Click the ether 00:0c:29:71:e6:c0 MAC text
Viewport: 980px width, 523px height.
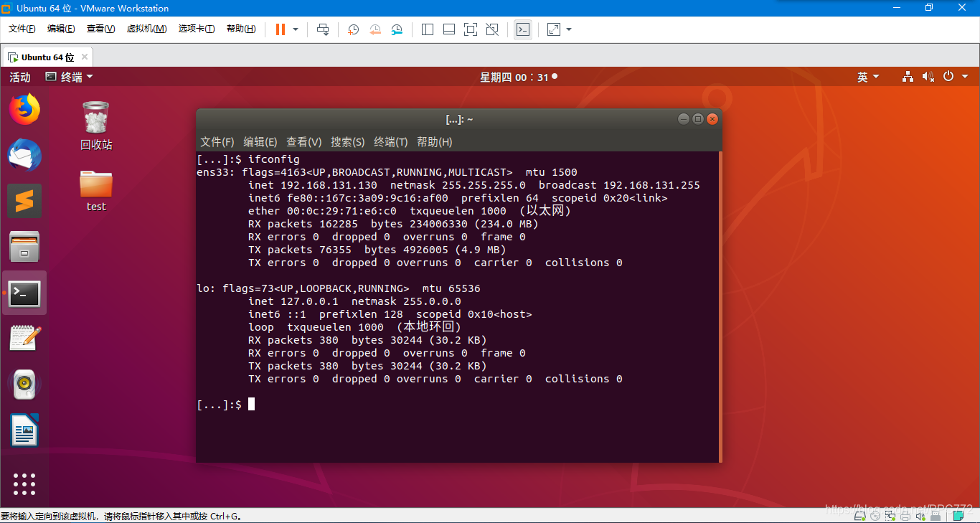322,211
